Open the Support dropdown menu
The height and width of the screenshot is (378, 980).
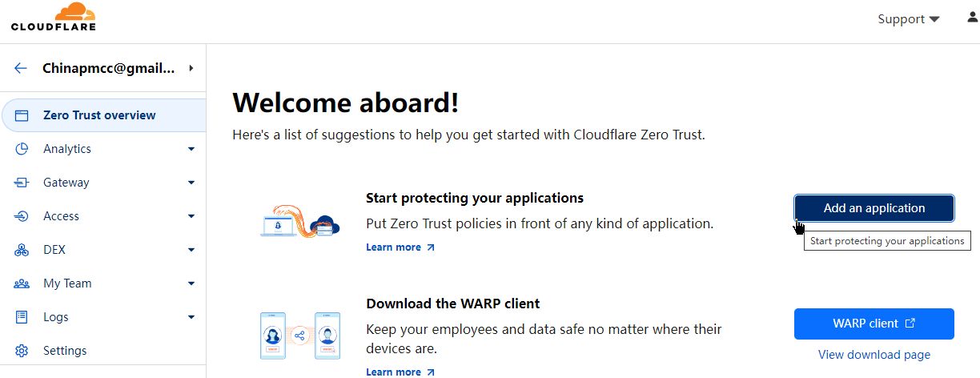(908, 19)
